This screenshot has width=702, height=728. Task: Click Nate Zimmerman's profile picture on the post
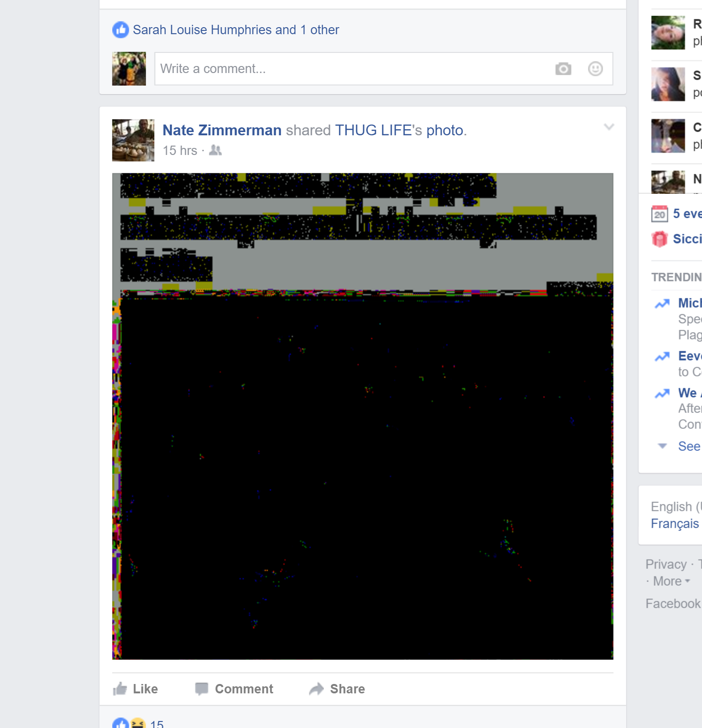(133, 140)
